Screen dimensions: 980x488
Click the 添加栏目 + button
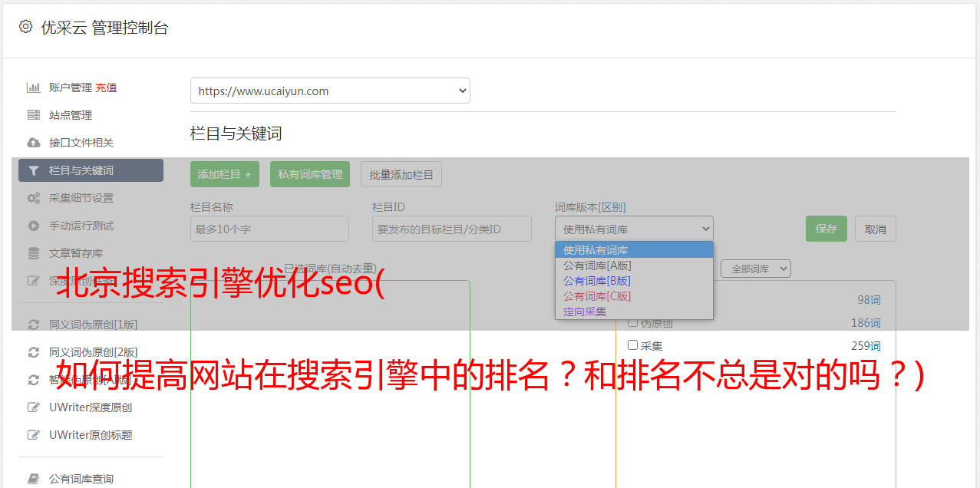coord(225,174)
